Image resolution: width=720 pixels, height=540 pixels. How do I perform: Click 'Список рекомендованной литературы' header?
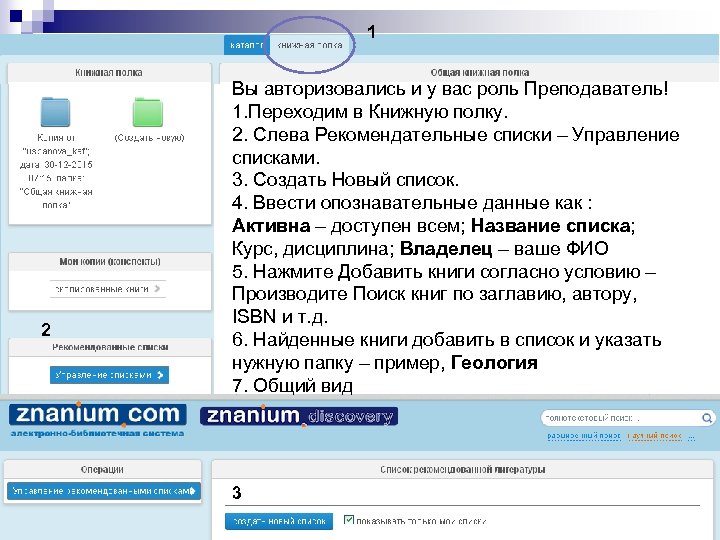click(x=462, y=469)
